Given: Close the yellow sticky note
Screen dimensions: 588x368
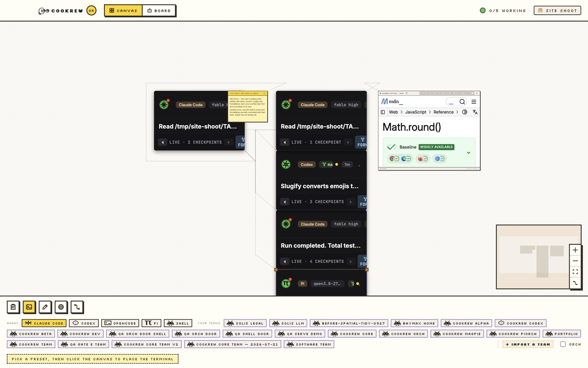Looking at the screenshot, I should click(x=264, y=93).
